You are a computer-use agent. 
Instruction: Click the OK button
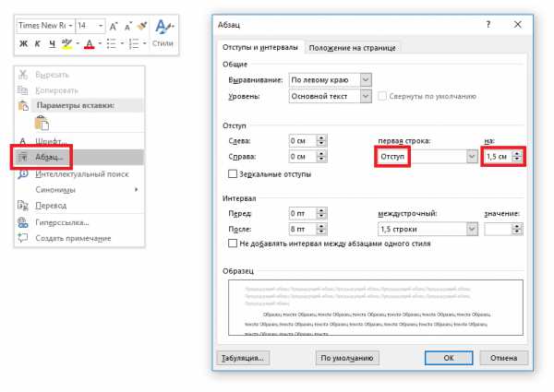tap(449, 358)
